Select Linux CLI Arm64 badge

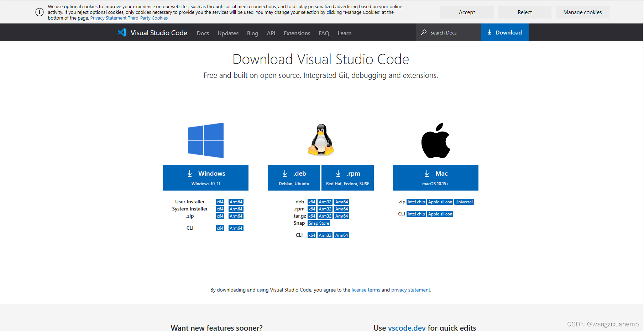click(x=342, y=235)
